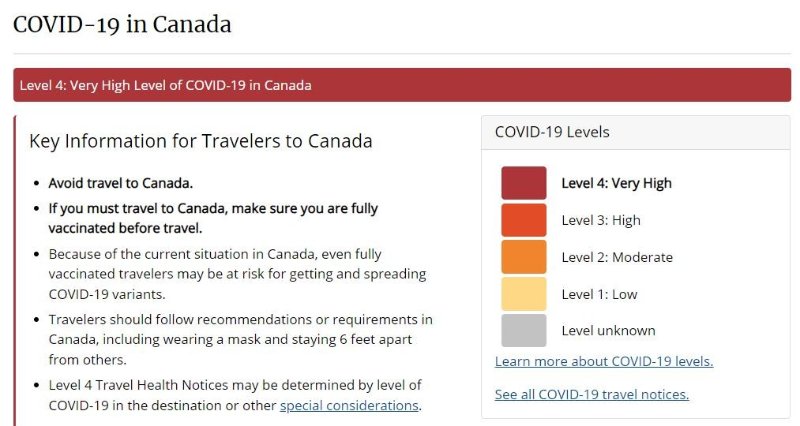This screenshot has height=426, width=800.
Task: Click the COVID-19 Levels panel header
Action: pyautogui.click(x=635, y=132)
